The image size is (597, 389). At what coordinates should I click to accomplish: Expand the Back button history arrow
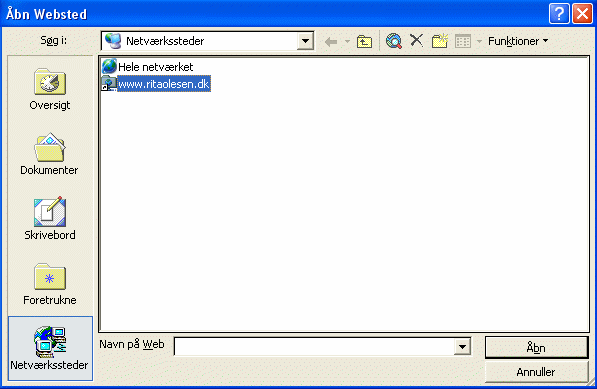[347, 41]
